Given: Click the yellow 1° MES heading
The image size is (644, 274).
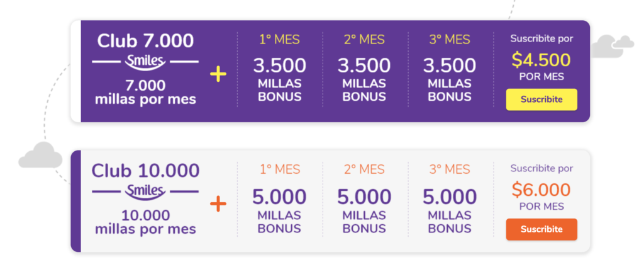Looking at the screenshot, I should pos(280,40).
